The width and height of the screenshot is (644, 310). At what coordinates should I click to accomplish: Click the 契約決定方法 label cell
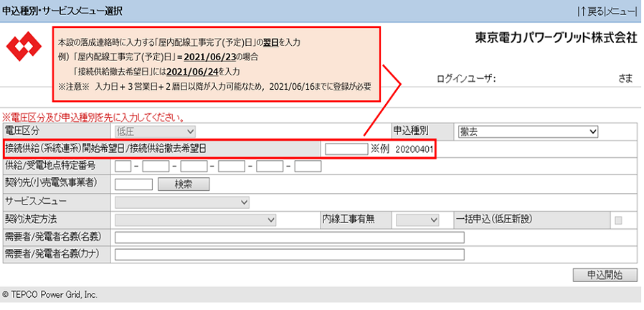(x=57, y=220)
